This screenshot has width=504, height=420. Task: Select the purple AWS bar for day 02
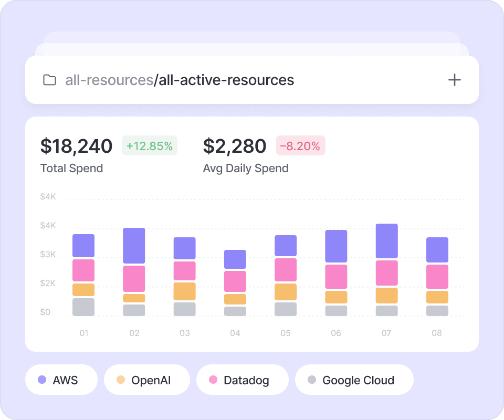[x=134, y=246]
